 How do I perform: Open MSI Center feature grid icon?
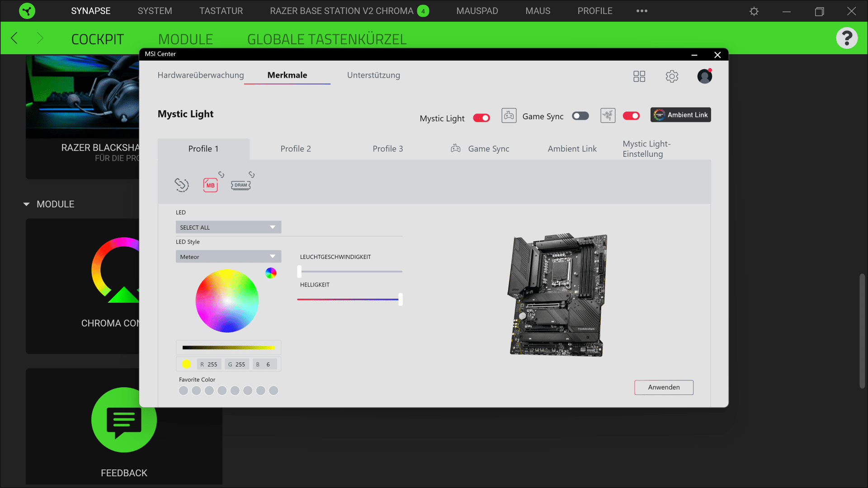point(639,76)
